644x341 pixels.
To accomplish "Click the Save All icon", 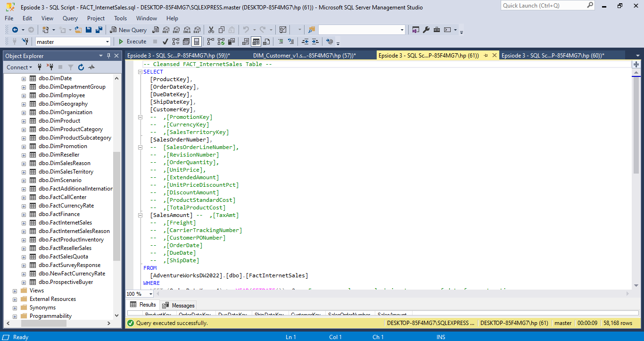I will tap(99, 30).
